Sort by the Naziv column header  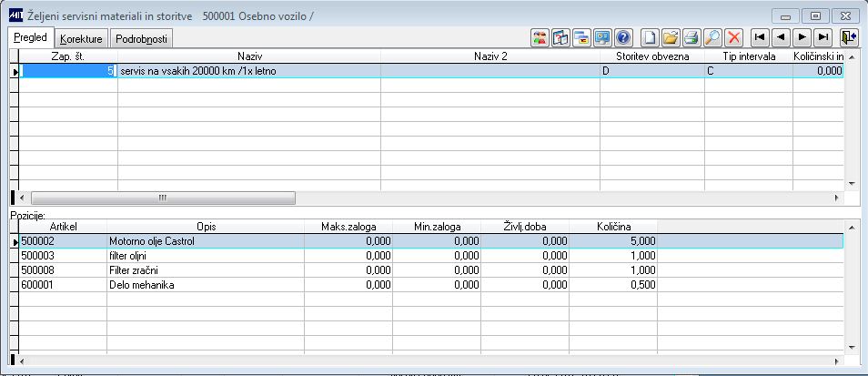point(249,56)
